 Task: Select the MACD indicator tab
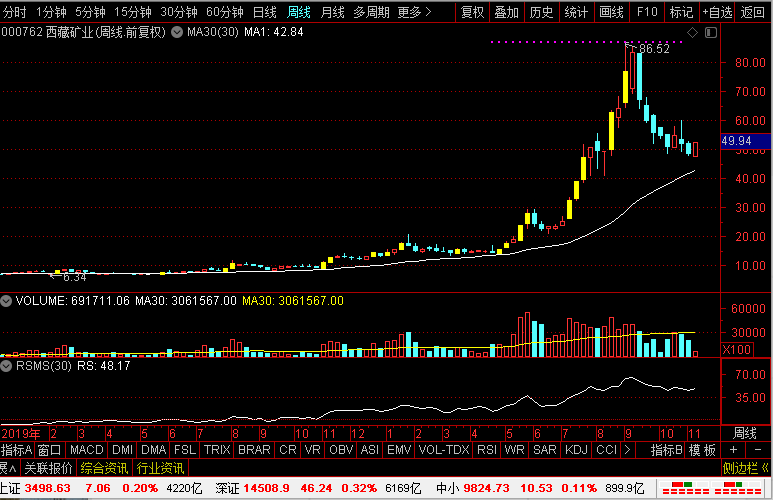87,450
